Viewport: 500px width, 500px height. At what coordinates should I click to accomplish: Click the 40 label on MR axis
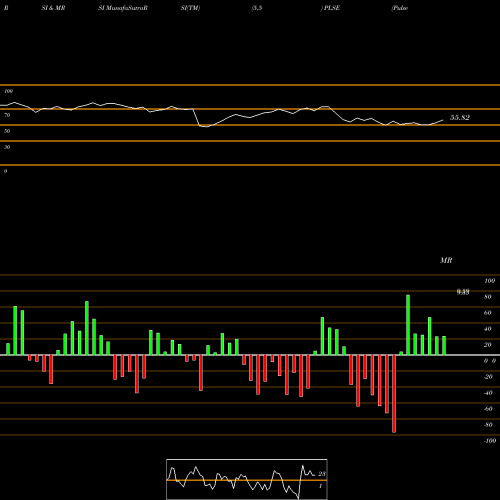click(488, 329)
